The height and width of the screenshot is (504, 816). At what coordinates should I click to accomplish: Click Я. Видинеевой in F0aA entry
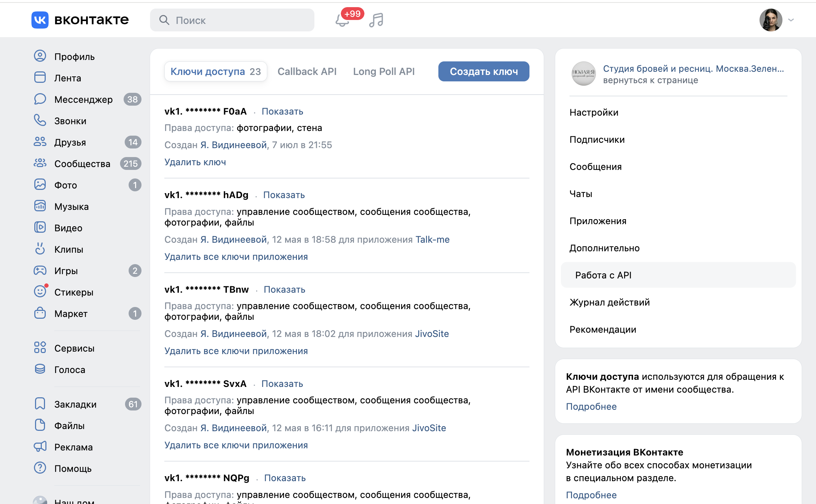pyautogui.click(x=234, y=145)
